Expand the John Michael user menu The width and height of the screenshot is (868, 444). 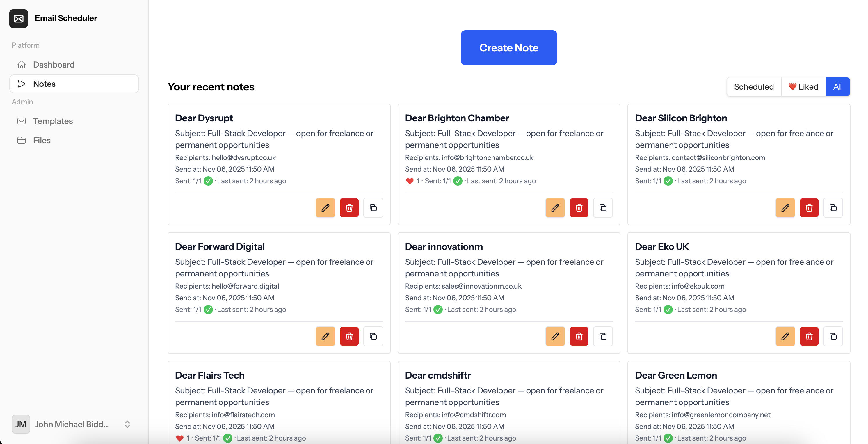(127, 424)
